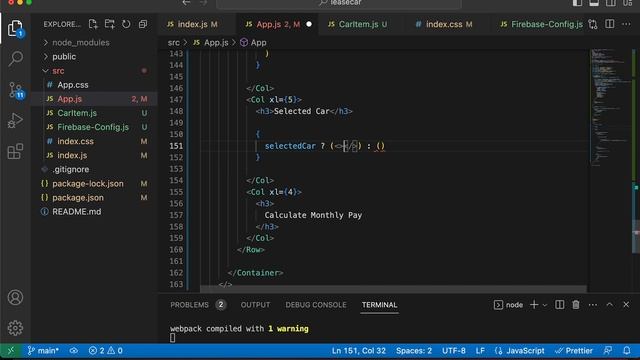Image resolution: width=640 pixels, height=360 pixels.
Task: Open Firebase-Config.js in the file tree
Action: point(94,127)
